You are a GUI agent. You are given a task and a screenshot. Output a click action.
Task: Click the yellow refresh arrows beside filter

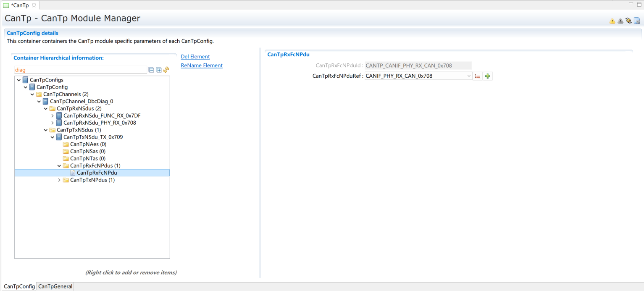point(166,70)
